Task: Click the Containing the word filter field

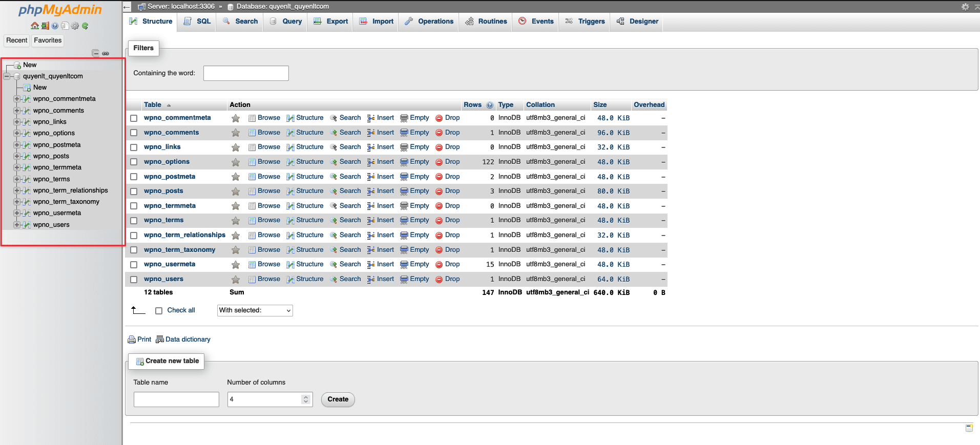Action: click(x=246, y=73)
